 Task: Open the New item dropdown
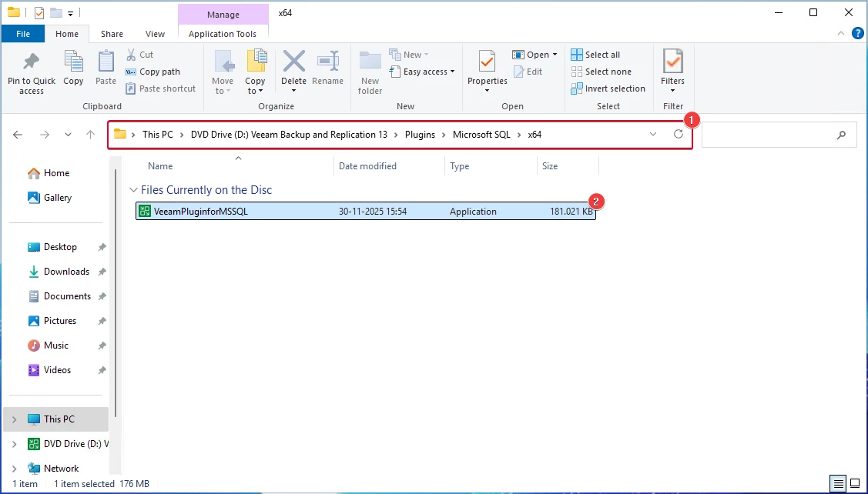(409, 55)
